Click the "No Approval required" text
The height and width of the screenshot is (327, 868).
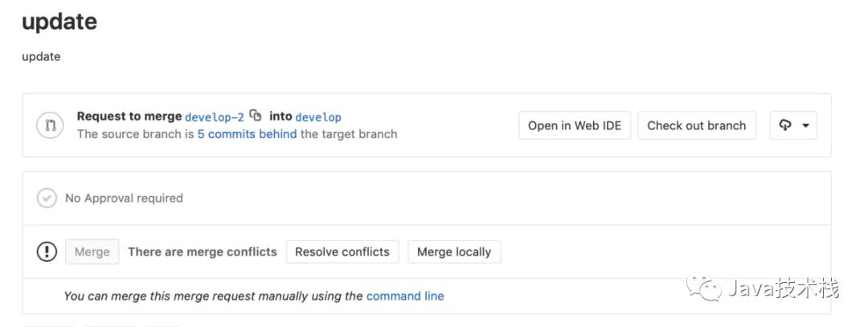(x=124, y=198)
